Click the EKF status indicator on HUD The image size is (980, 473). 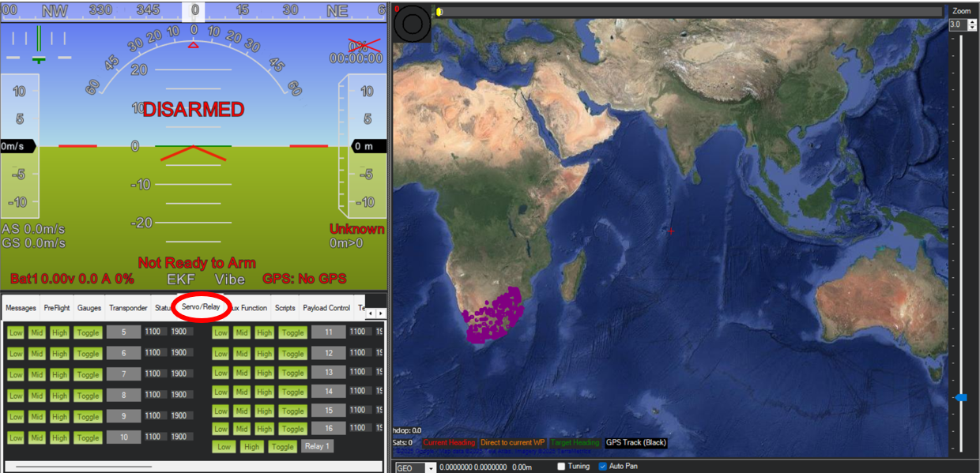tap(180, 279)
